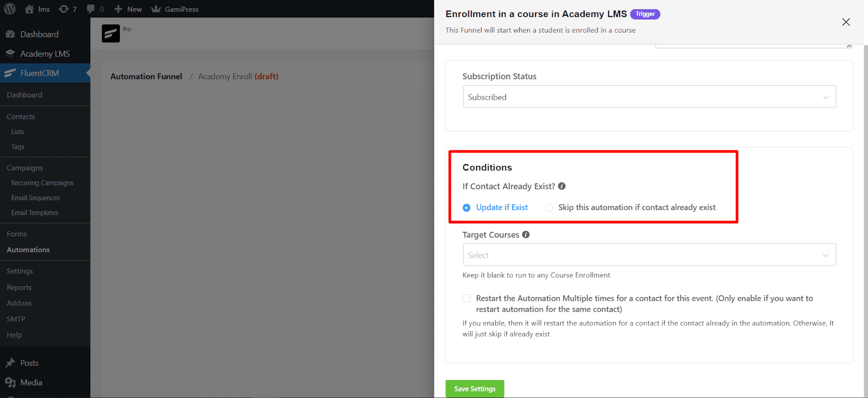The height and width of the screenshot is (398, 868).
Task: Select the Update if Exist radio button
Action: click(467, 207)
